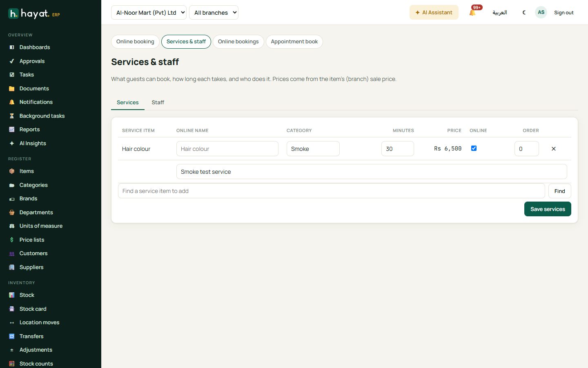Click the Save services button
Image resolution: width=588 pixels, height=368 pixels.
tap(548, 209)
